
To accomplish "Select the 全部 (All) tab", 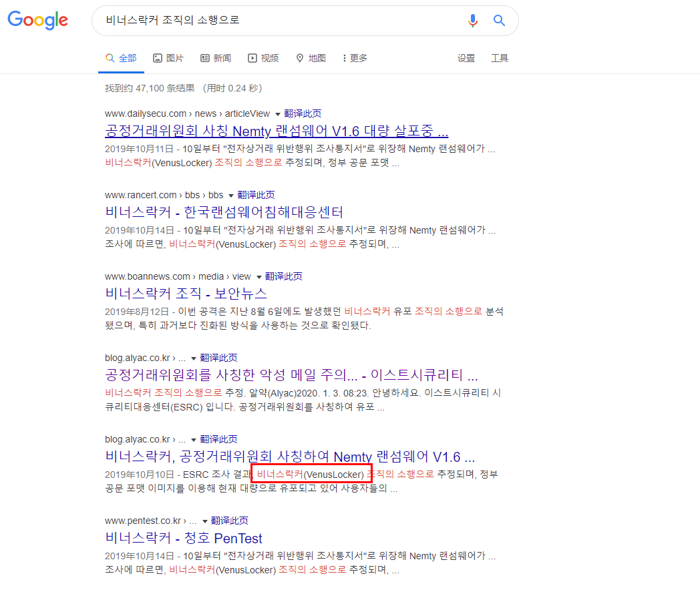I will [121, 59].
